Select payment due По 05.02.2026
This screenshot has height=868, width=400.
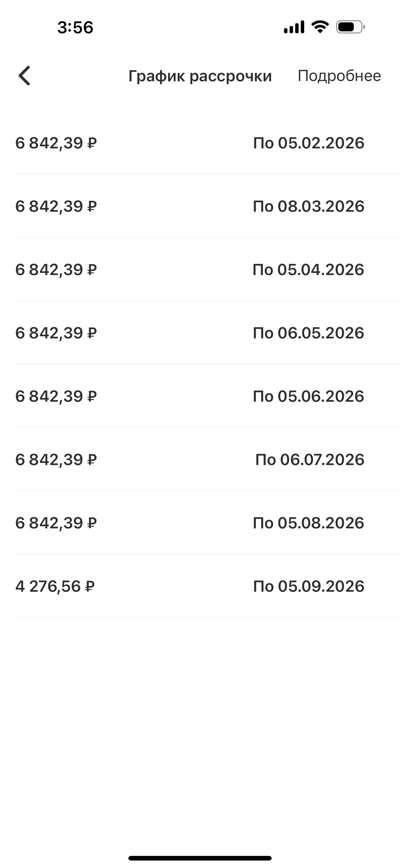coord(309,143)
